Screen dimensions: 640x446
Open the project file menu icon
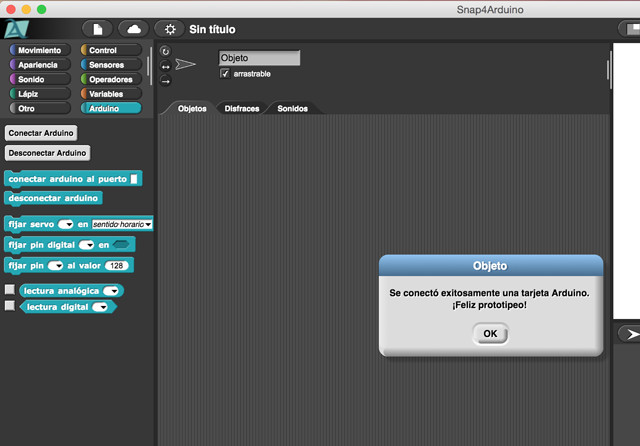[98, 29]
